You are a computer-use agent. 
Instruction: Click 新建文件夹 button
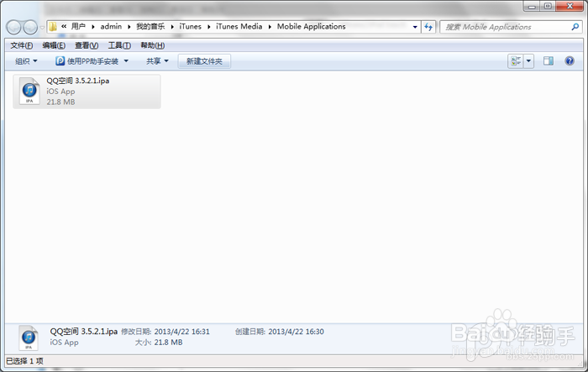204,61
